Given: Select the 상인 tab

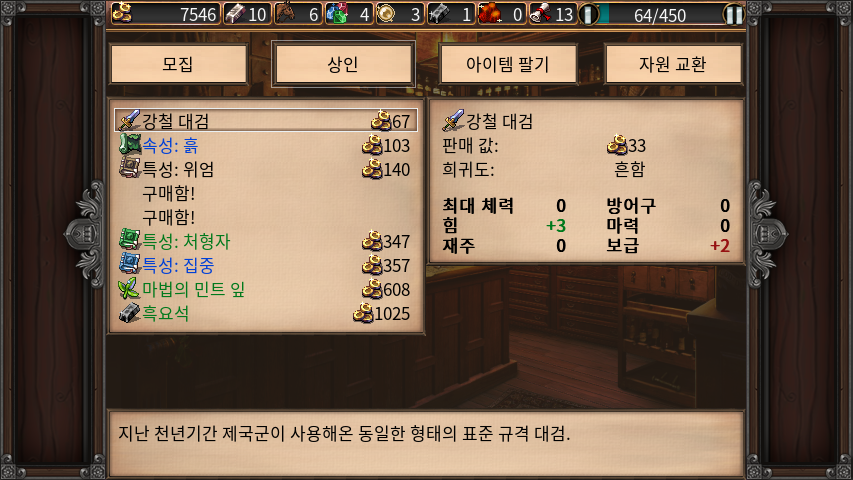Looking at the screenshot, I should coord(343,64).
